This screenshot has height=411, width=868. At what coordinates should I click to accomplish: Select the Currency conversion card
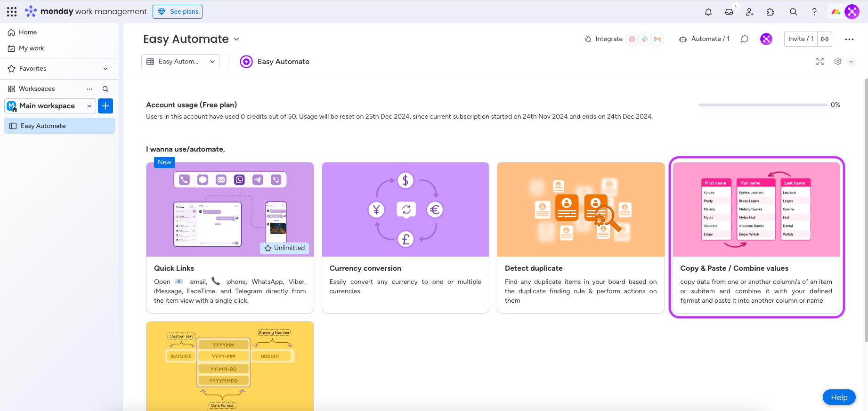pos(405,237)
